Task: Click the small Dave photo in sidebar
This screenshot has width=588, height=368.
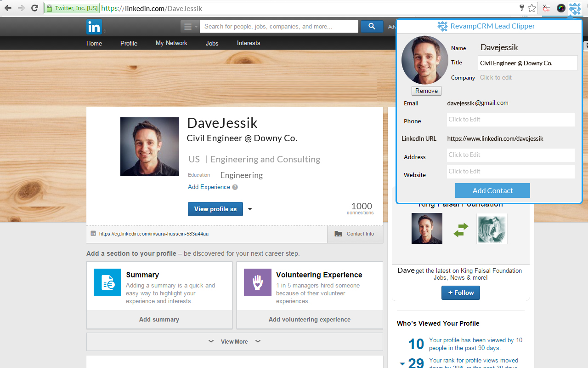Action: (x=427, y=228)
